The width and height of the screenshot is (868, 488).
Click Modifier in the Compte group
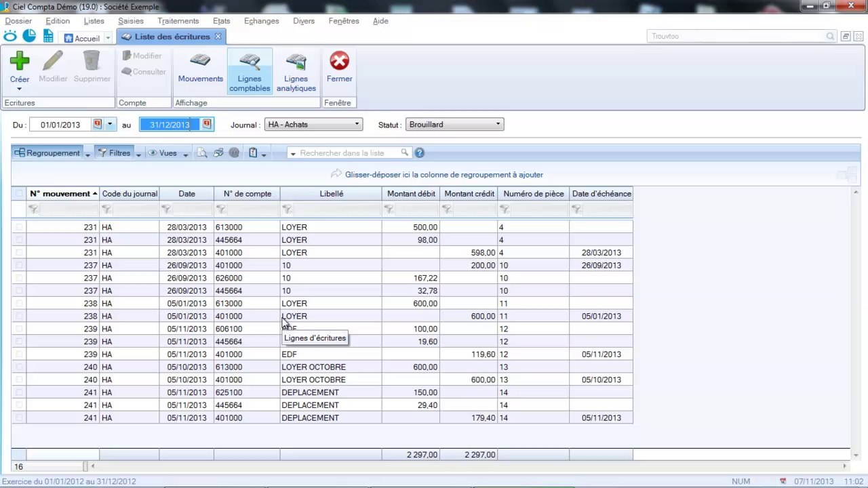tap(142, 56)
